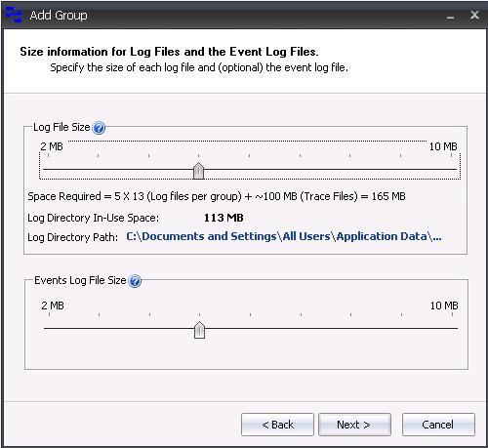
Task: Open the Log Directory Path link
Action: click(x=284, y=236)
